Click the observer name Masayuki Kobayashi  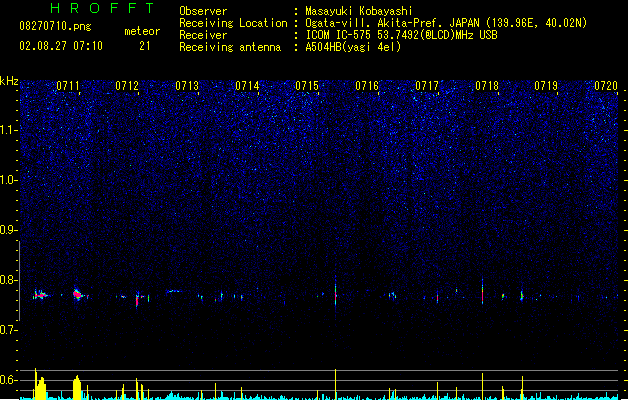[x=359, y=11]
